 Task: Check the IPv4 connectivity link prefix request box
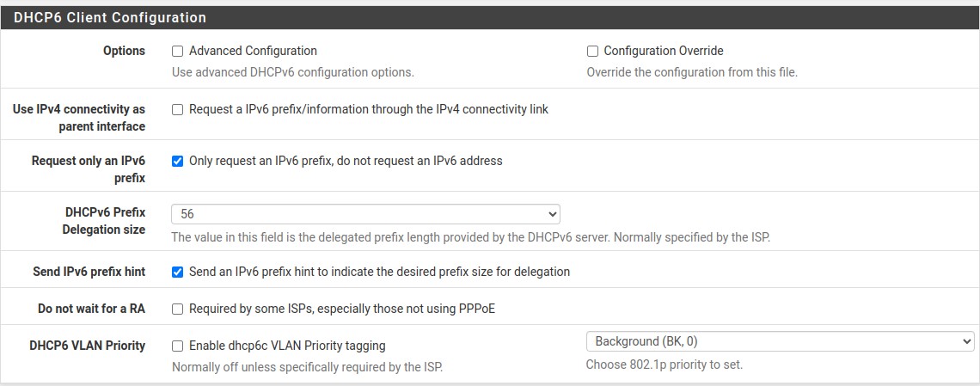tap(178, 110)
